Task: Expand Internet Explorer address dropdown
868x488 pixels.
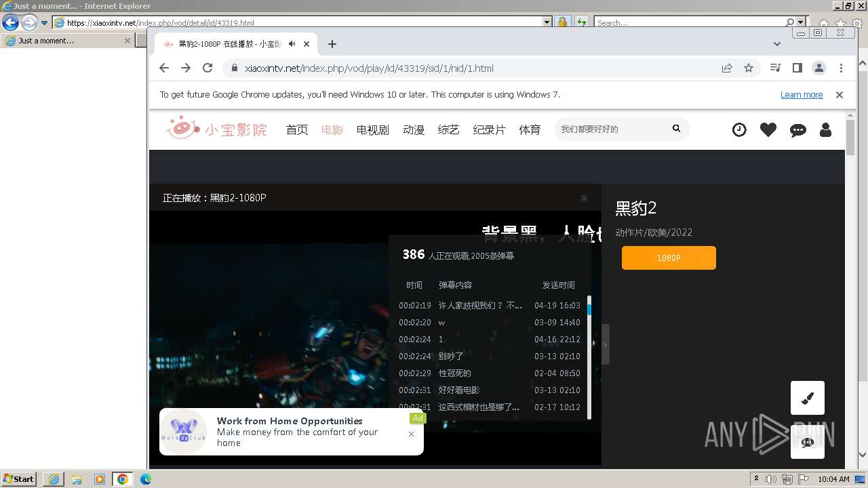Action: pos(547,22)
